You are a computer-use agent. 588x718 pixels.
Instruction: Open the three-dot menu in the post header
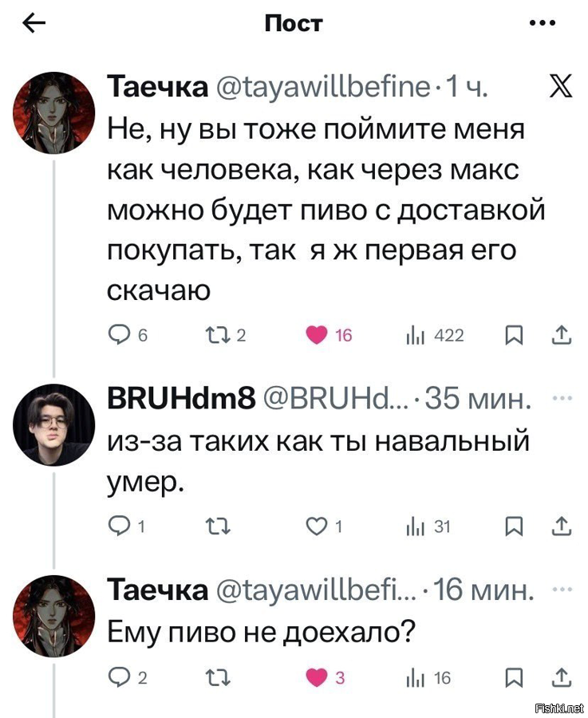(543, 23)
